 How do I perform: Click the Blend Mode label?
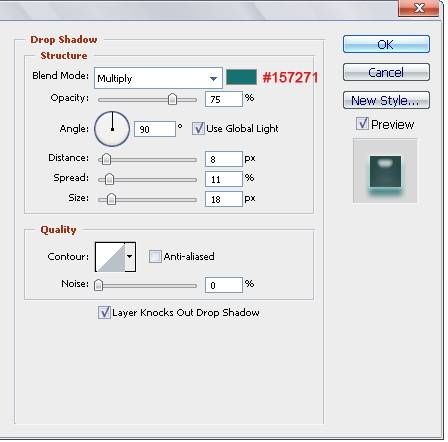[60, 76]
